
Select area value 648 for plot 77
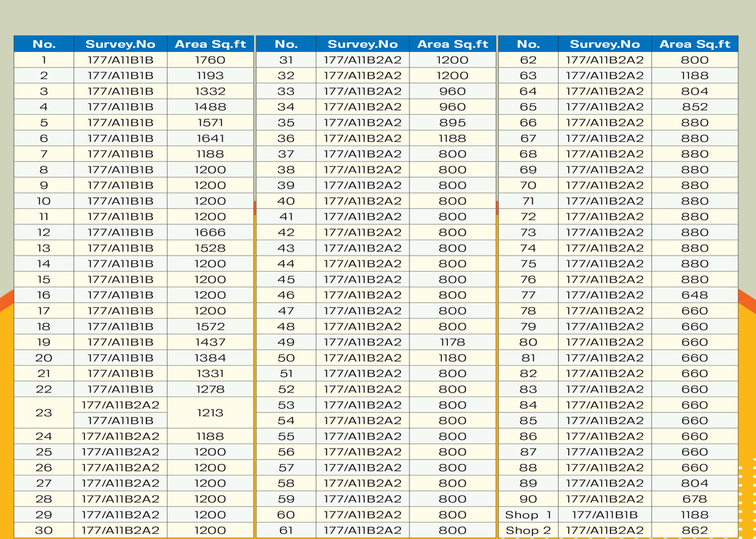point(694,295)
